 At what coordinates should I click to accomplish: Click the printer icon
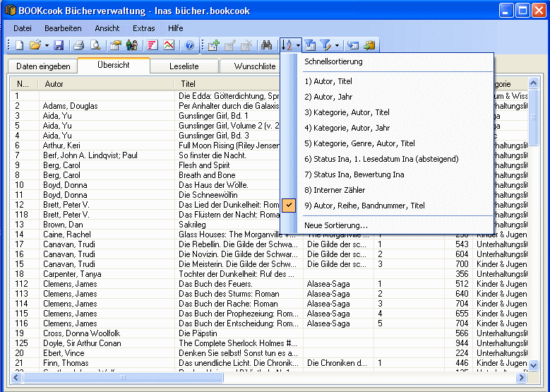(79, 46)
